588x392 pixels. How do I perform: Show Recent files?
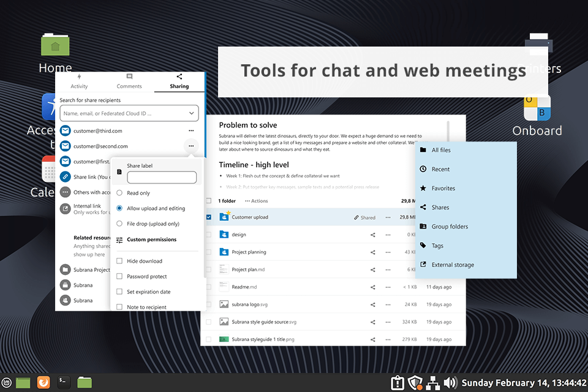pos(435,169)
